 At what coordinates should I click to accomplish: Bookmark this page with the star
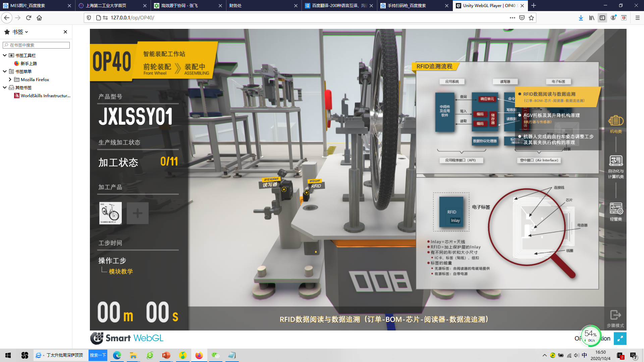[x=531, y=18]
